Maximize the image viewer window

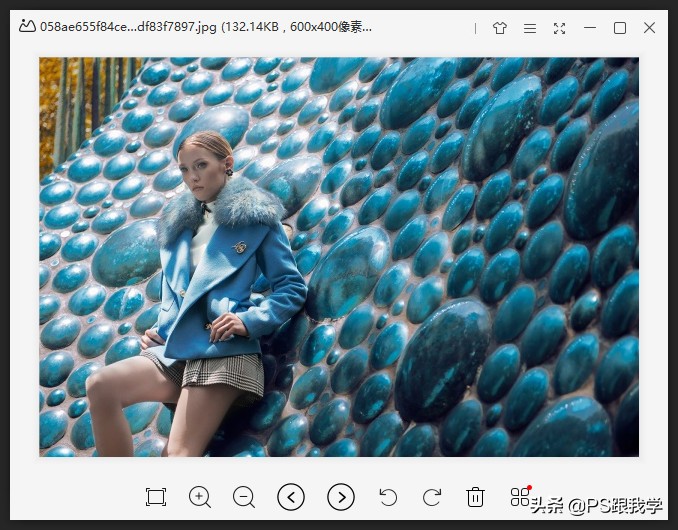(620, 28)
